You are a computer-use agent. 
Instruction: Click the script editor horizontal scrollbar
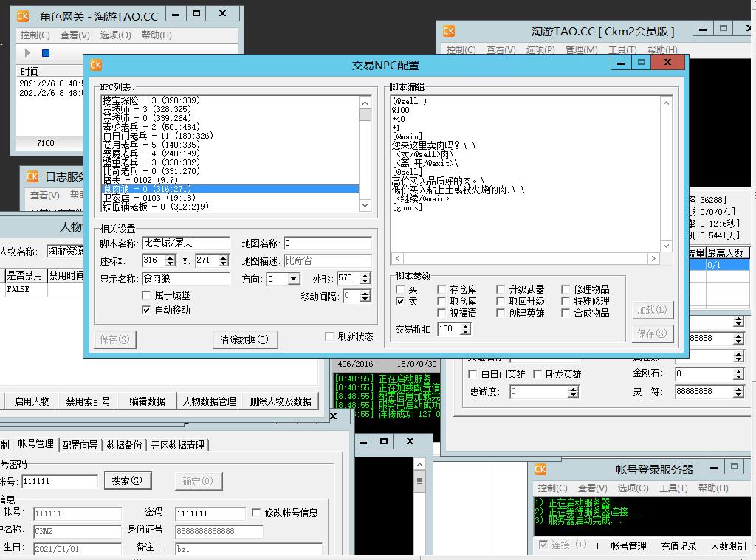click(x=525, y=259)
